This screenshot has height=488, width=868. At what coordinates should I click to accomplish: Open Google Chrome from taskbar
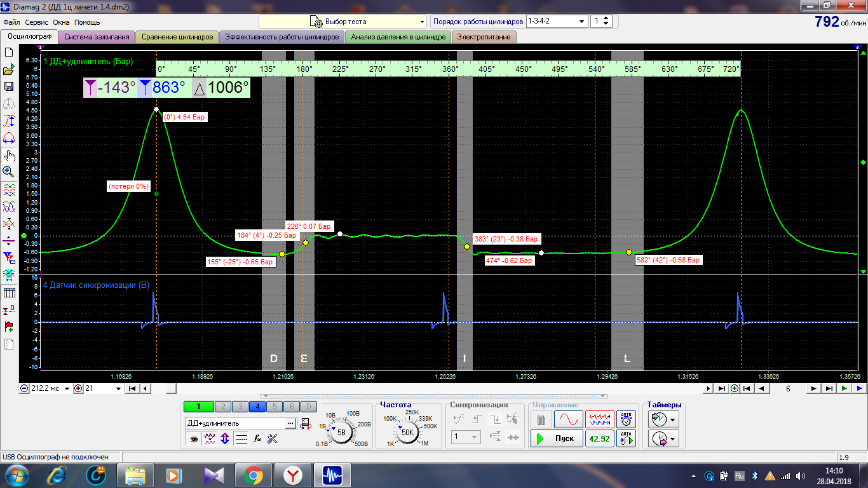253,475
